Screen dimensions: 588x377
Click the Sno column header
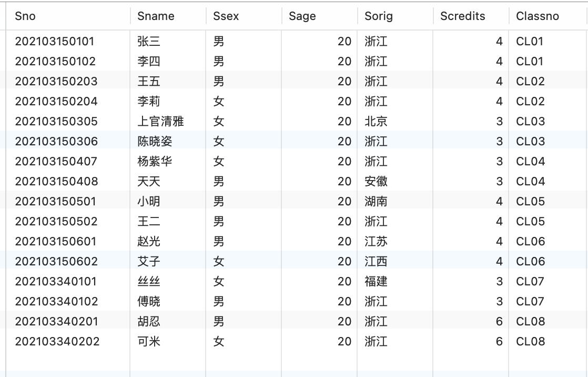click(25, 16)
